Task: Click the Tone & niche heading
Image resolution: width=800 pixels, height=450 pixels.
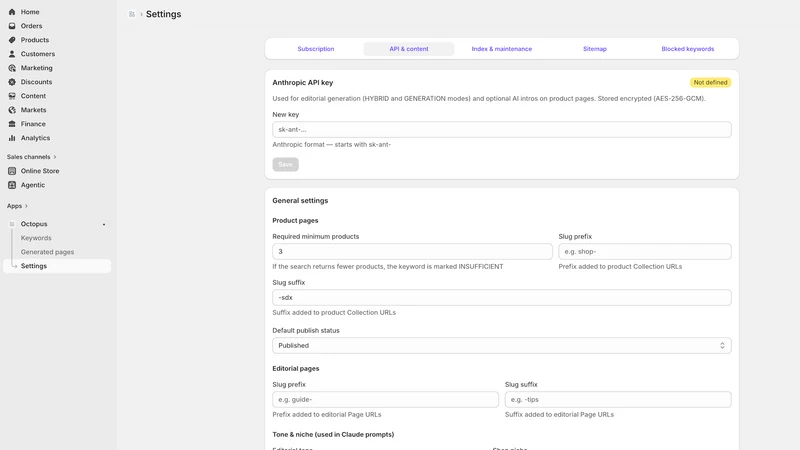Action: (333, 434)
